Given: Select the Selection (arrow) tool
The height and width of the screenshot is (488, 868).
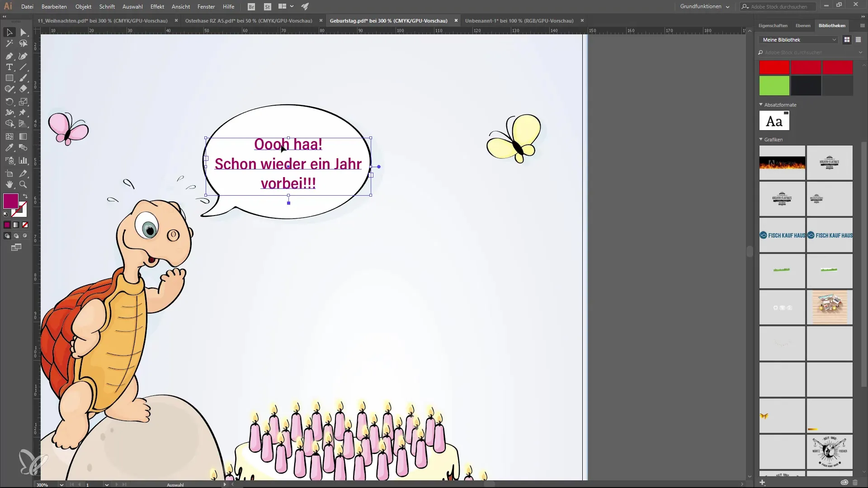Looking at the screenshot, I should click(9, 33).
